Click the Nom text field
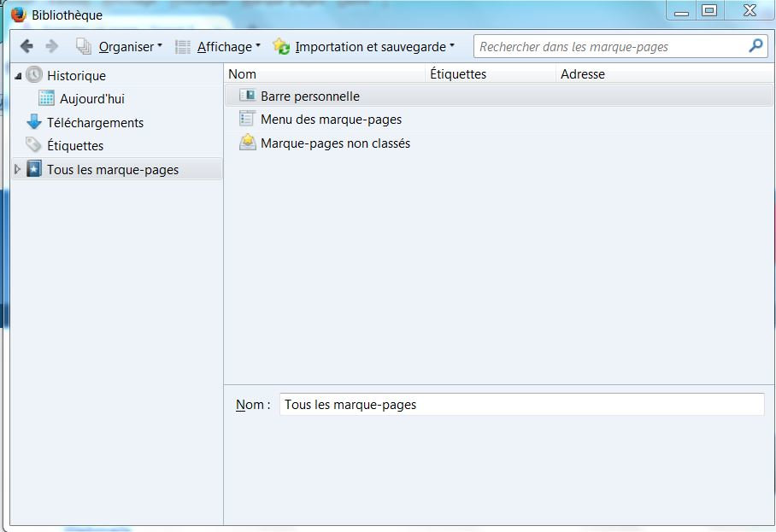Viewport: 776px width, 532px height. (x=521, y=405)
